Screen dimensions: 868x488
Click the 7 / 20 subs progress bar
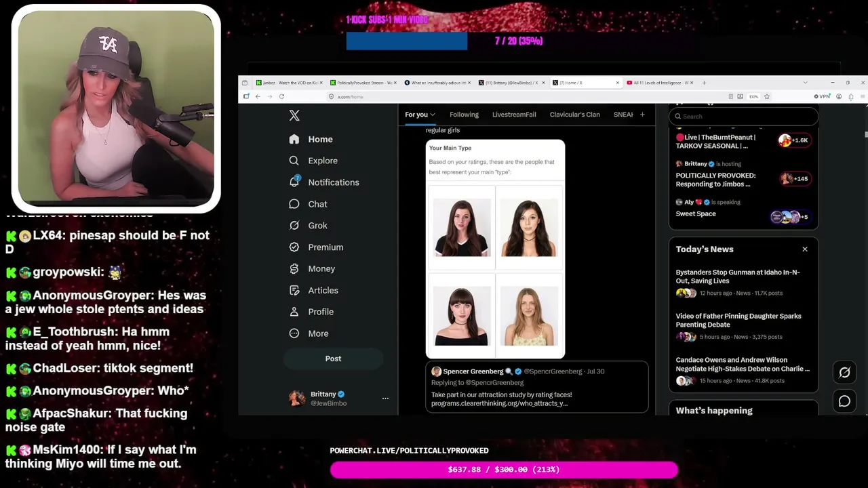pyautogui.click(x=519, y=41)
